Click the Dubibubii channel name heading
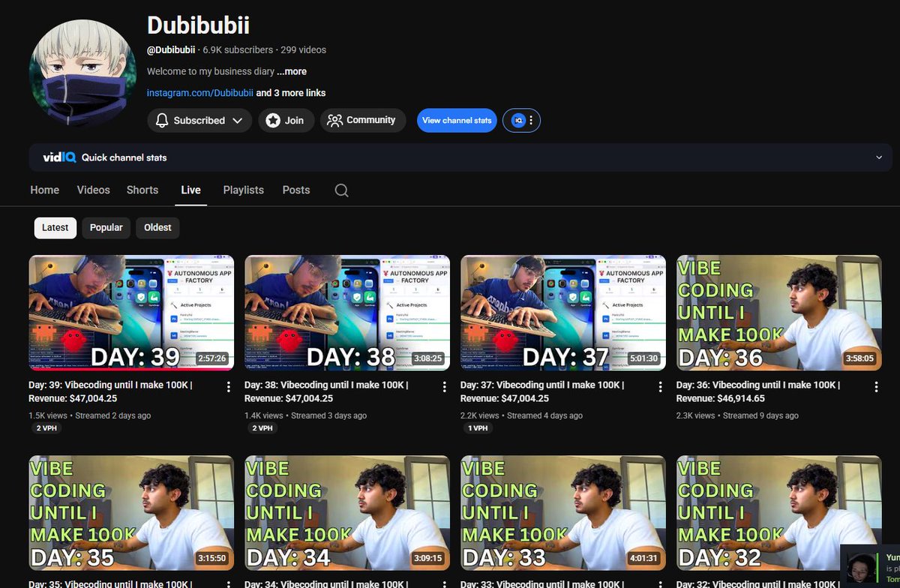Viewport: 900px width, 588px height. (x=198, y=25)
